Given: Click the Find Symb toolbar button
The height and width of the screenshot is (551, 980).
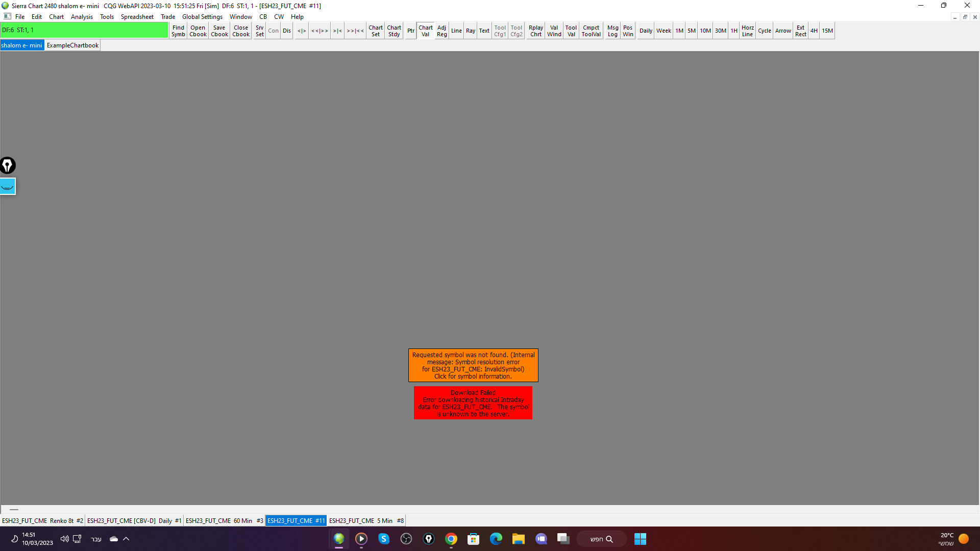Looking at the screenshot, I should click(x=178, y=31).
